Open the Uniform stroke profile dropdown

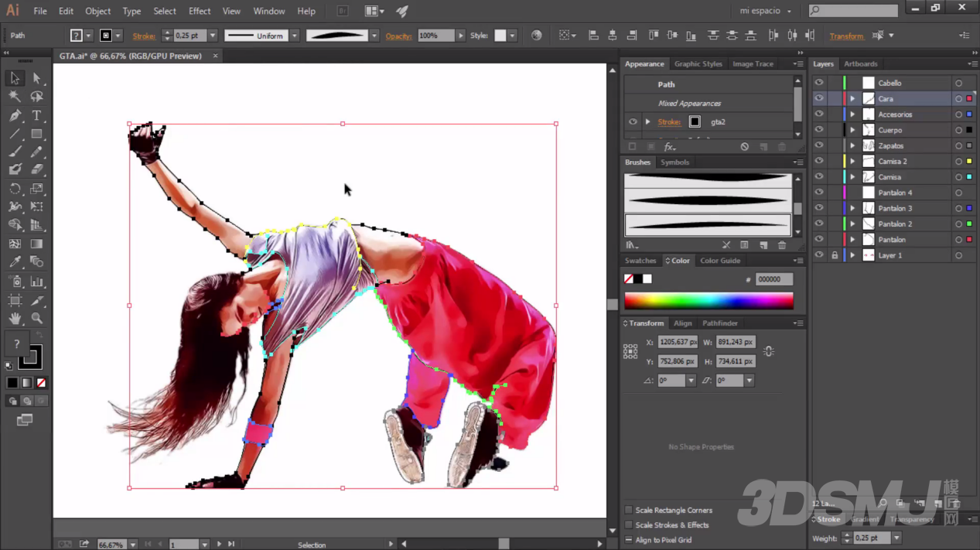pyautogui.click(x=295, y=36)
